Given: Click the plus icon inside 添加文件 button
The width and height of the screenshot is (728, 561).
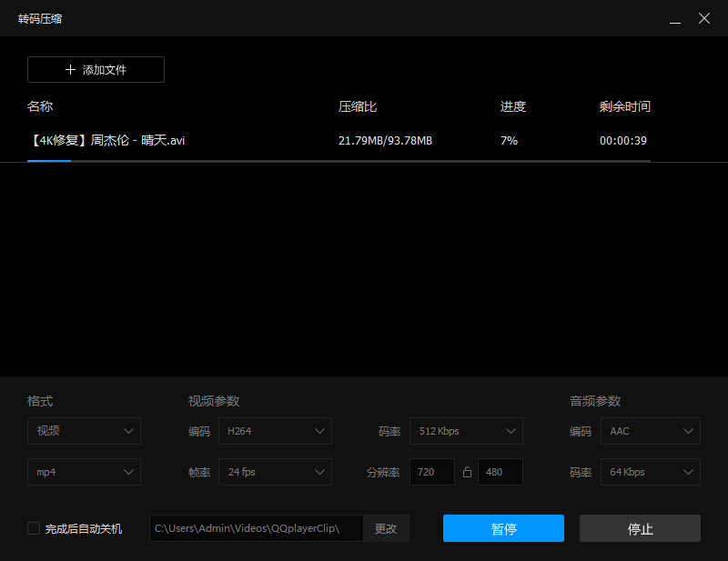Looking at the screenshot, I should coord(68,69).
